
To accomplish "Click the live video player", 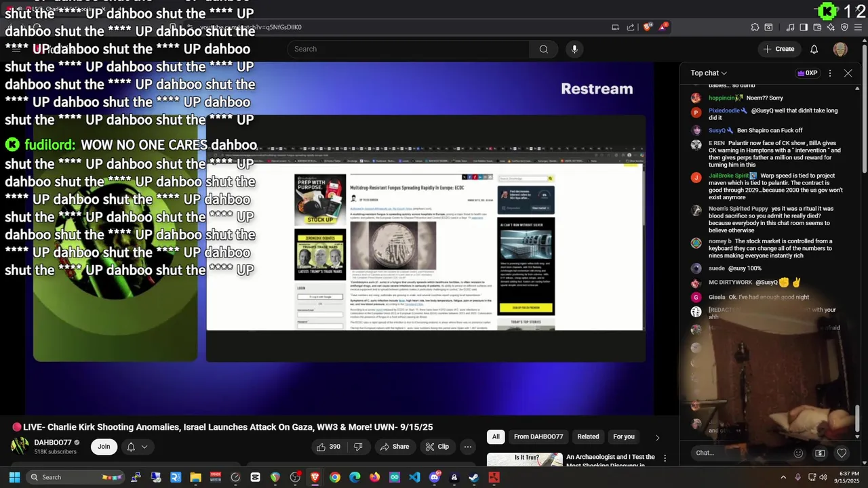I will [x=339, y=237].
